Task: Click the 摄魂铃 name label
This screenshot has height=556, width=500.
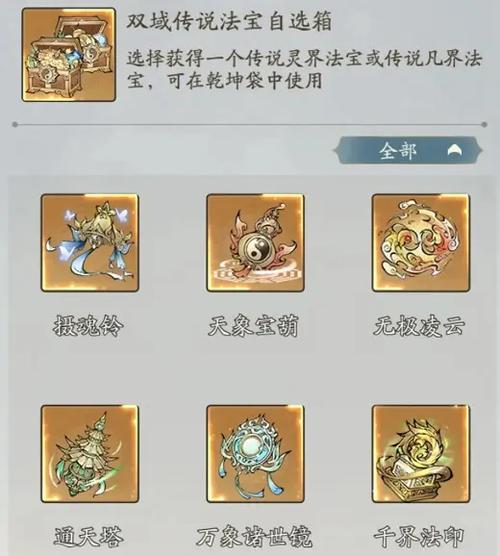Action: (x=88, y=326)
